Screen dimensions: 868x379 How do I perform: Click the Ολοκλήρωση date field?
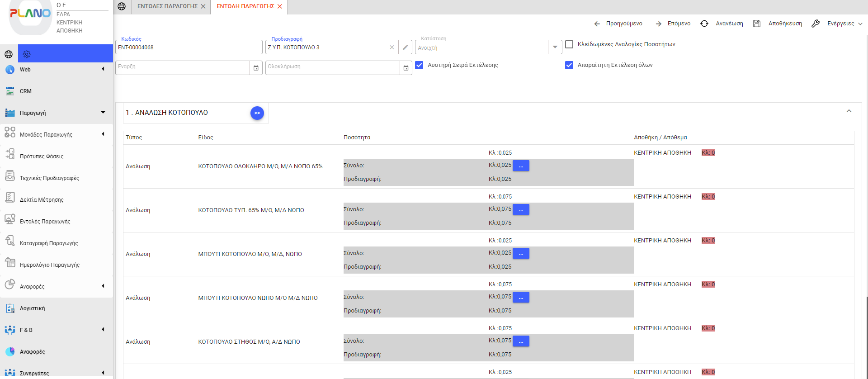coord(333,68)
